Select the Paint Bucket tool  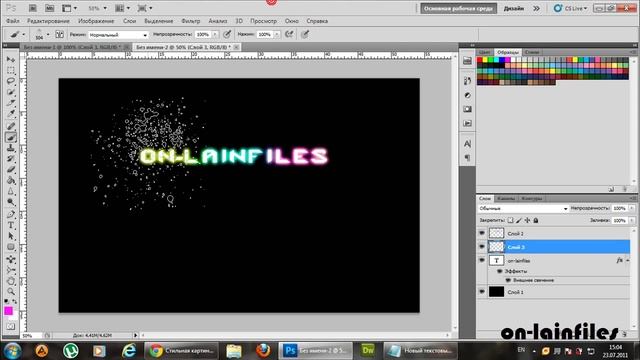11,180
